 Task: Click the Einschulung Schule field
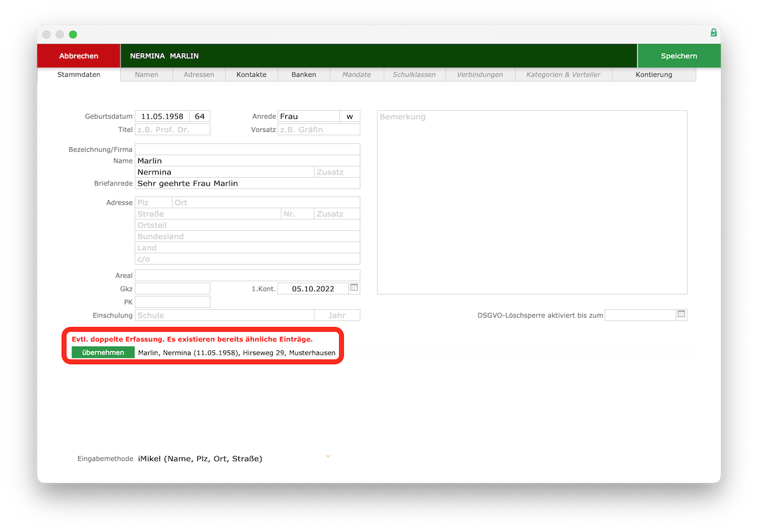point(224,315)
